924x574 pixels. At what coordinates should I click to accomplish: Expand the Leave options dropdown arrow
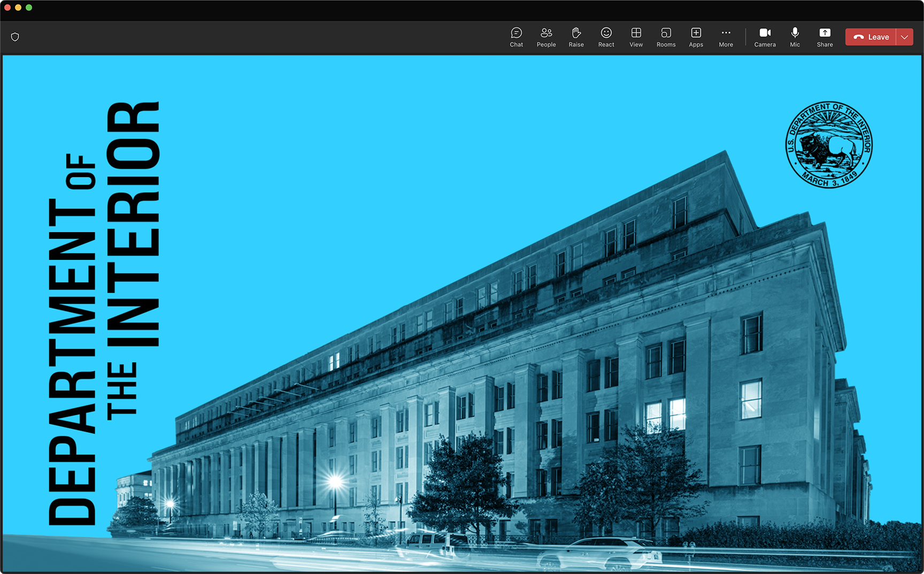coord(904,37)
